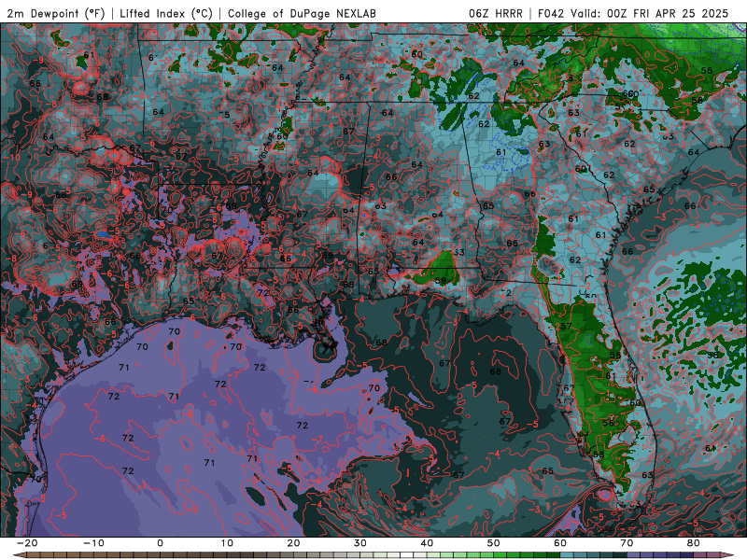Click the '55' dewpoint value on map
The height and width of the screenshot is (560, 747).
[707, 71]
